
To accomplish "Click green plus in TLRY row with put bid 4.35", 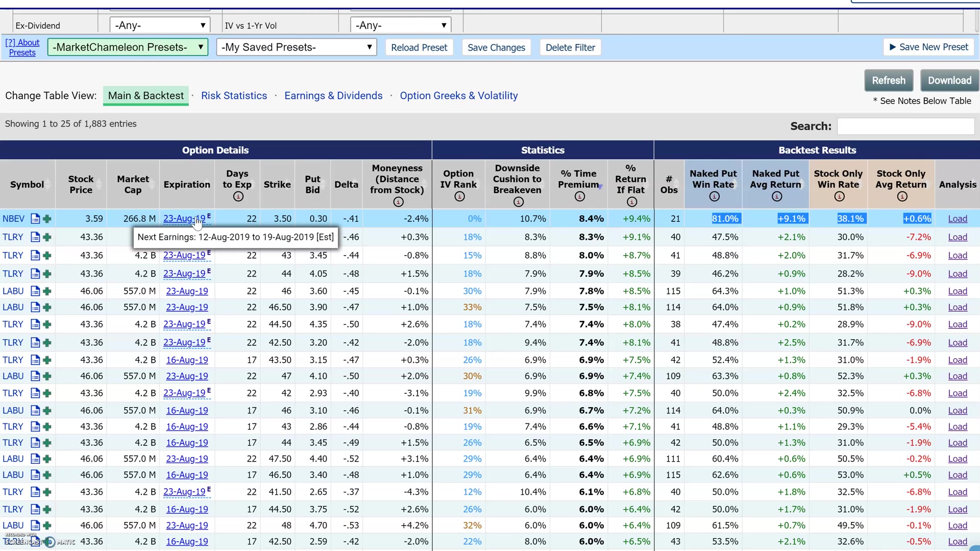I will click(47, 324).
